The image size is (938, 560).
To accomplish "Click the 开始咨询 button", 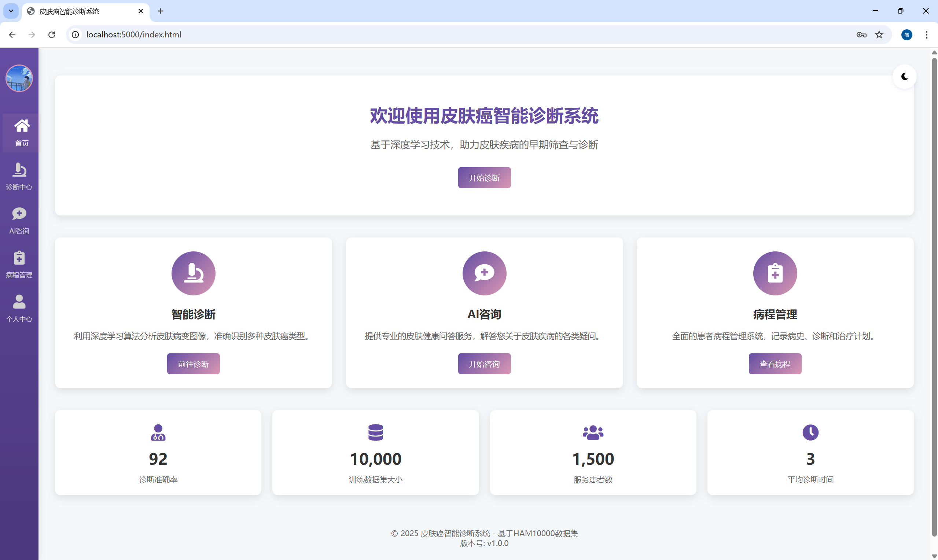I will [484, 364].
